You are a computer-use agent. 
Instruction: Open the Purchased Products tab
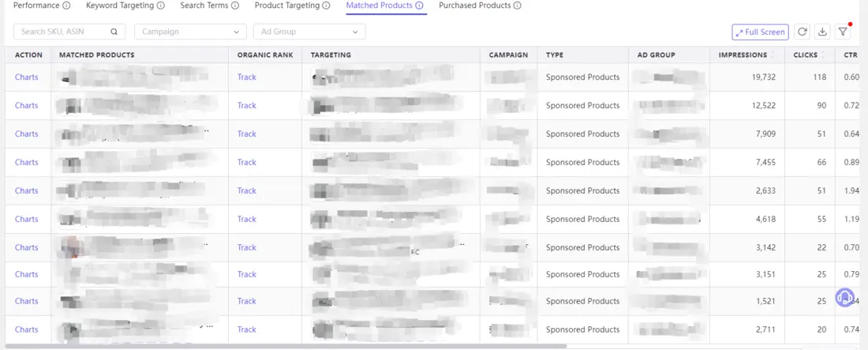[x=475, y=6]
